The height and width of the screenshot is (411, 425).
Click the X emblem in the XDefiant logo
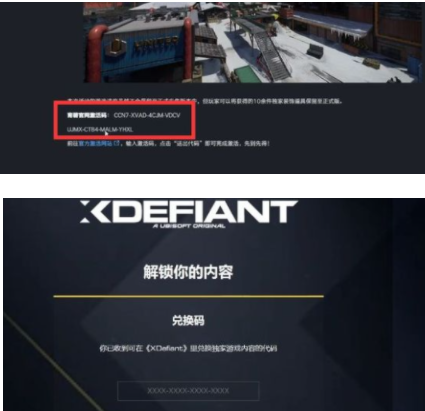tap(90, 211)
